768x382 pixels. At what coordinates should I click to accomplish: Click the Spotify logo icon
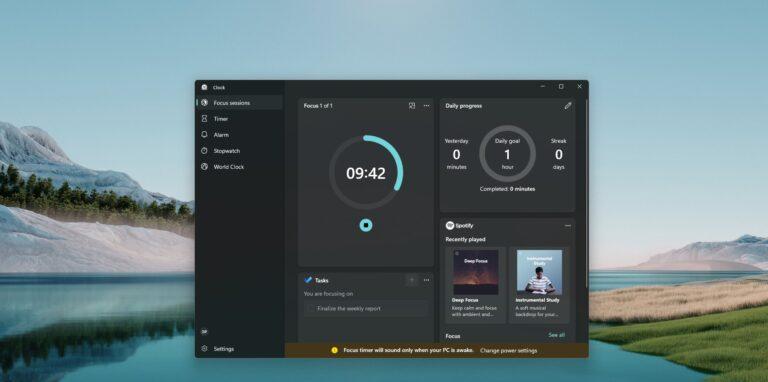[x=450, y=226]
